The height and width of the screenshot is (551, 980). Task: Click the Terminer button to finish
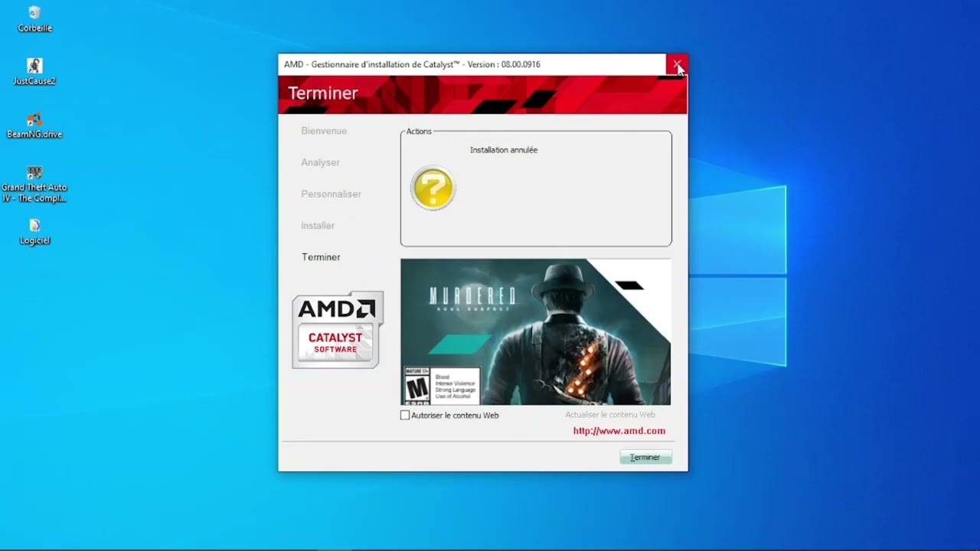(645, 457)
